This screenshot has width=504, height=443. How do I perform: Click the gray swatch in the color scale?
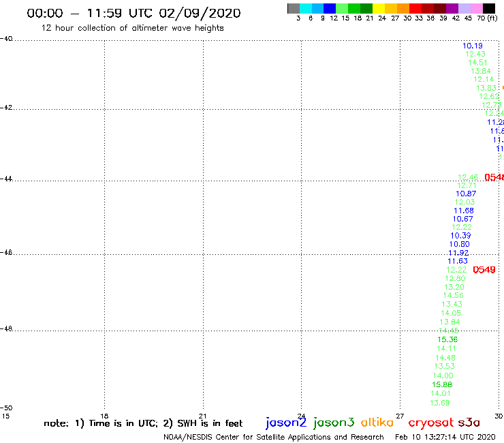pos(294,9)
